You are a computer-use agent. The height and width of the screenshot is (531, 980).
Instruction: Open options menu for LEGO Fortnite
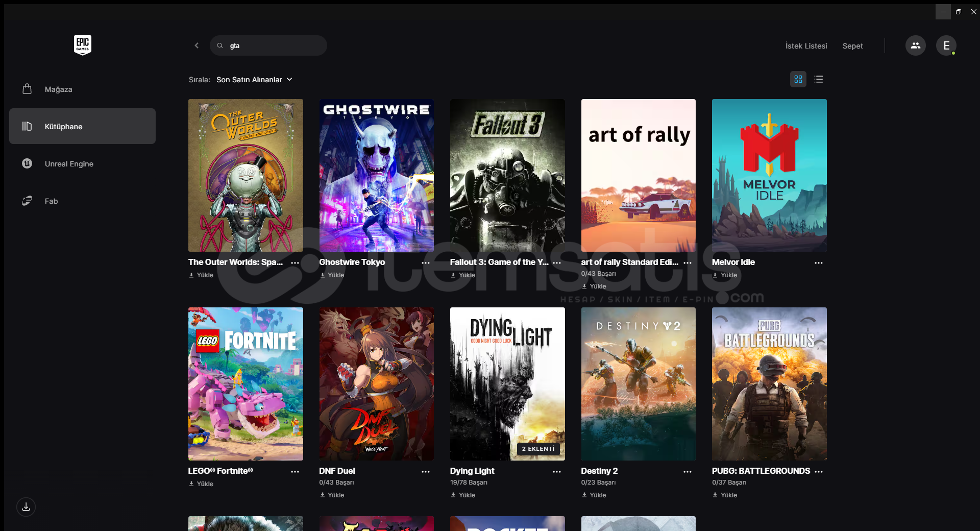pos(295,471)
